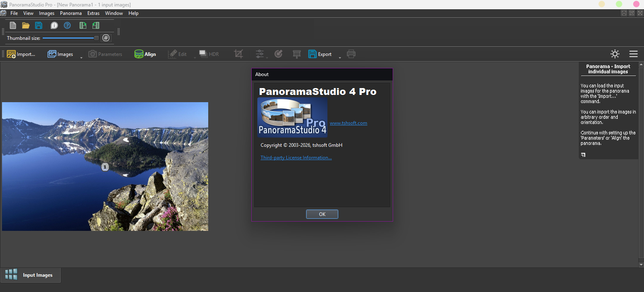Image resolution: width=644 pixels, height=292 pixels.
Task: Rotate images left with the green icon
Action: pyautogui.click(x=96, y=25)
